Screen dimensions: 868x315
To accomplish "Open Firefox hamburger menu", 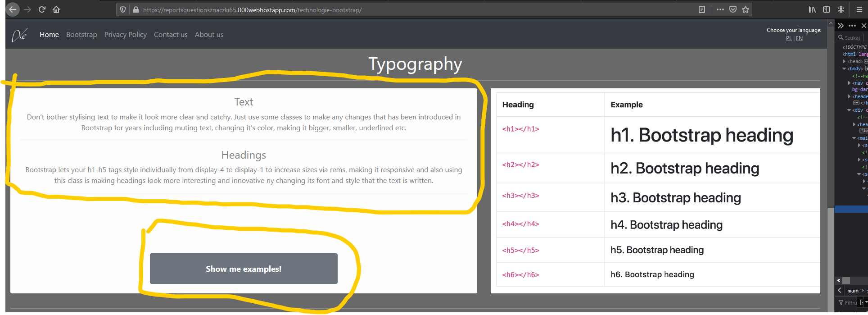I will pos(859,9).
